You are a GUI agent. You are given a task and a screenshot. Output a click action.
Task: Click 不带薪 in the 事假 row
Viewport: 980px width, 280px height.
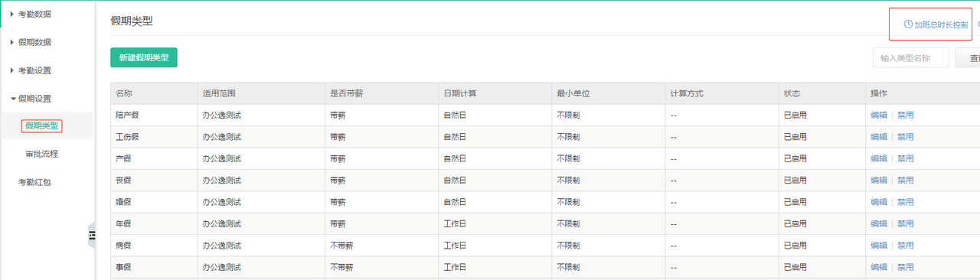(x=341, y=267)
